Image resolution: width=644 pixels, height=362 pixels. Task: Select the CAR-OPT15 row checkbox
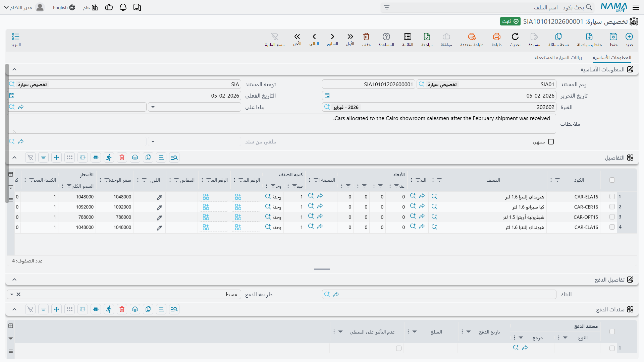click(x=612, y=217)
